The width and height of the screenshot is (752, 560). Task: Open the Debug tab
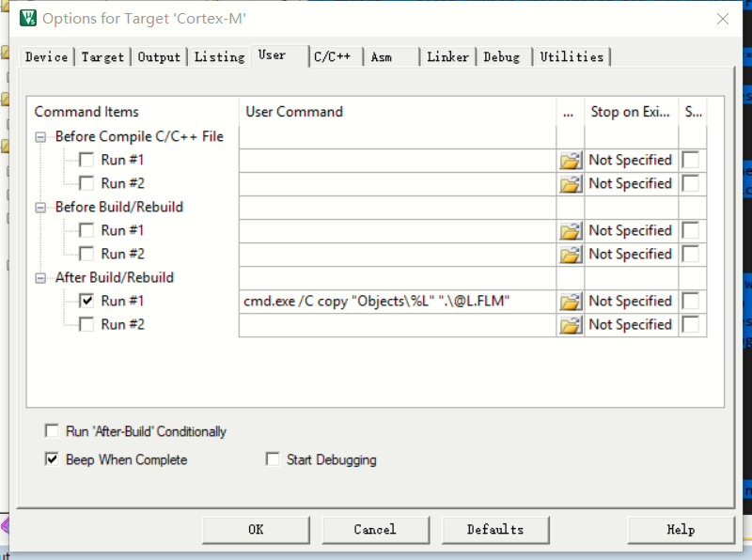pyautogui.click(x=505, y=57)
